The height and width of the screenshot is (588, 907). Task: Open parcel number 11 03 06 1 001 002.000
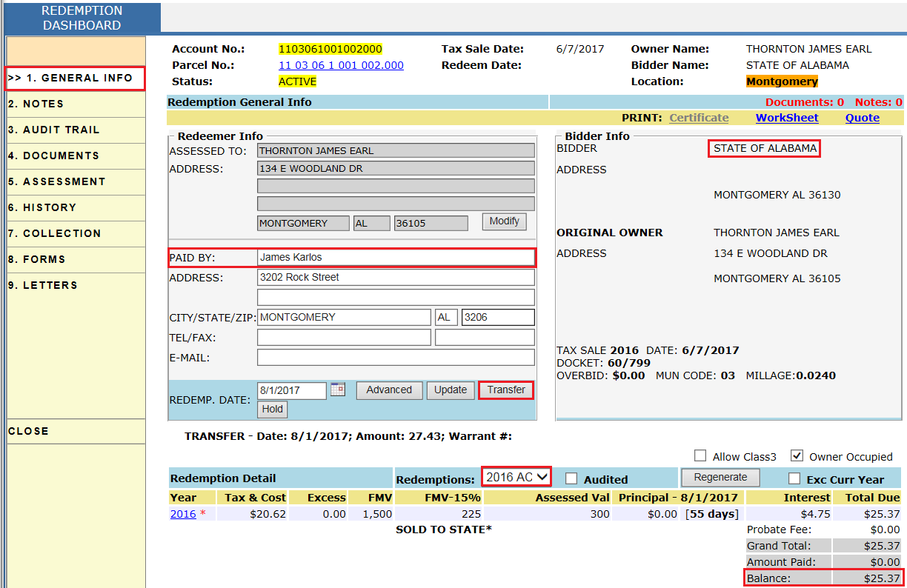pyautogui.click(x=341, y=65)
